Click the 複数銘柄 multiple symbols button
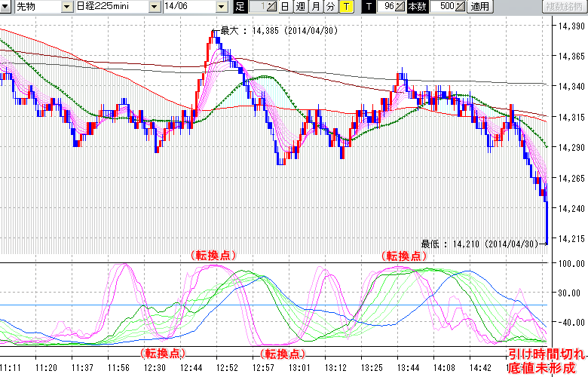 coord(564,7)
